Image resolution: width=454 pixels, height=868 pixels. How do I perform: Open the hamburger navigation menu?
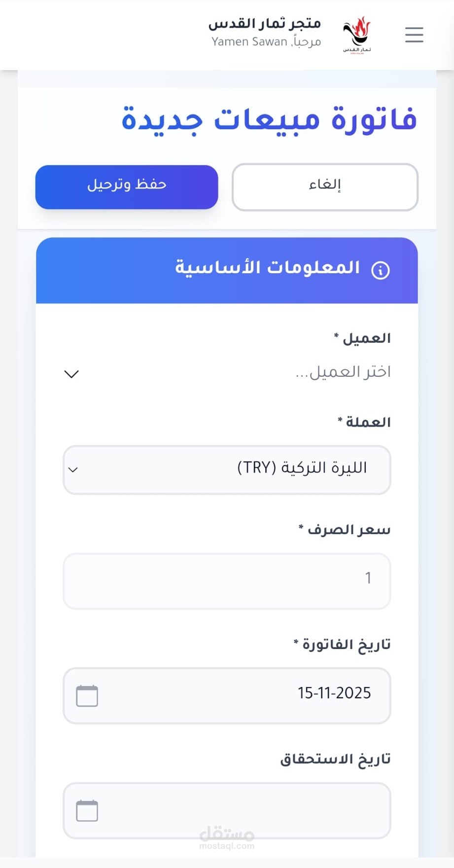pos(414,35)
